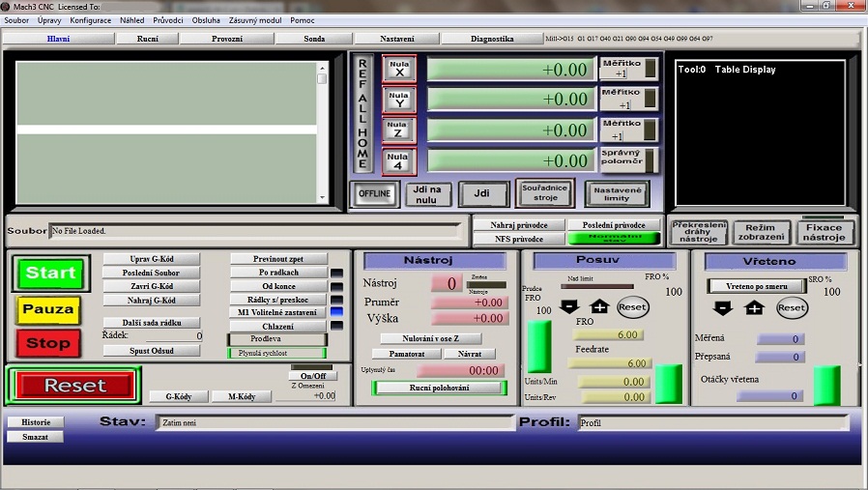Click the Nástroj tool number field
868x490 pixels.
pyautogui.click(x=446, y=283)
